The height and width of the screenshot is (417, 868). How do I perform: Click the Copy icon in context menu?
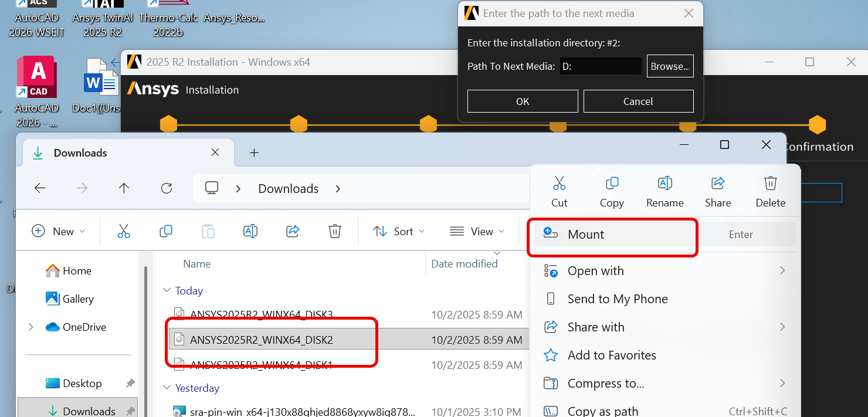(611, 184)
